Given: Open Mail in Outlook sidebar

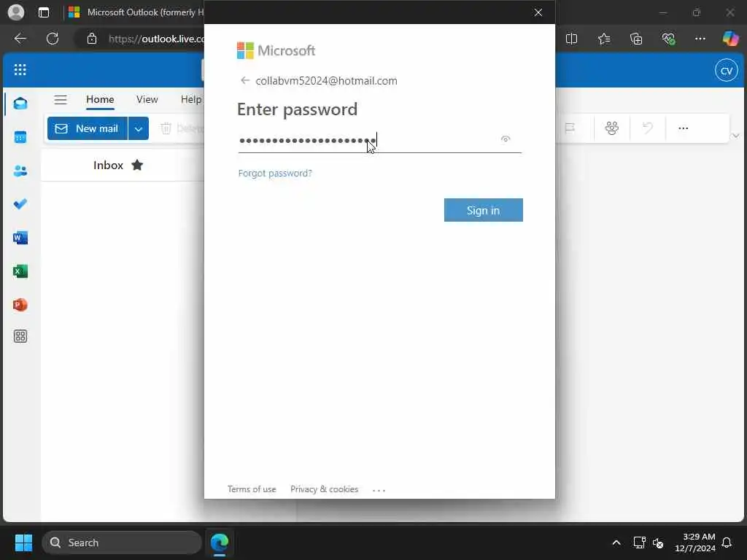Looking at the screenshot, I should tap(20, 104).
